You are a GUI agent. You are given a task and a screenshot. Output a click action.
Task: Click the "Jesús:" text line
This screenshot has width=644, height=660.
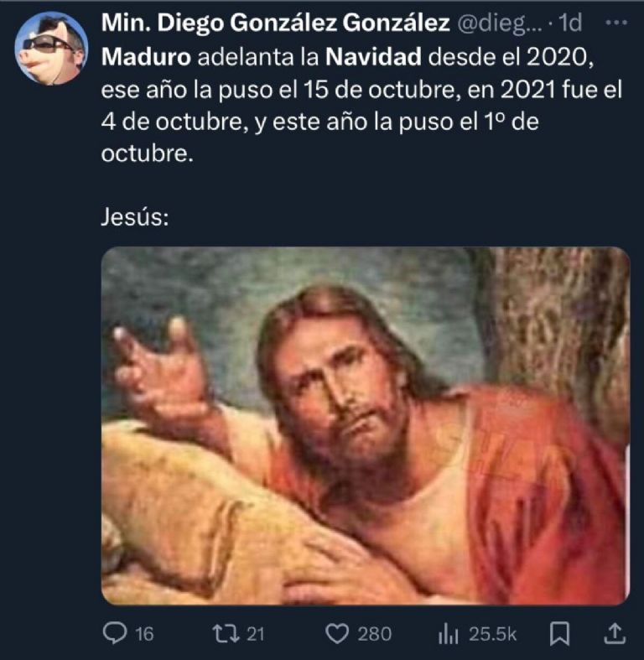[135, 218]
